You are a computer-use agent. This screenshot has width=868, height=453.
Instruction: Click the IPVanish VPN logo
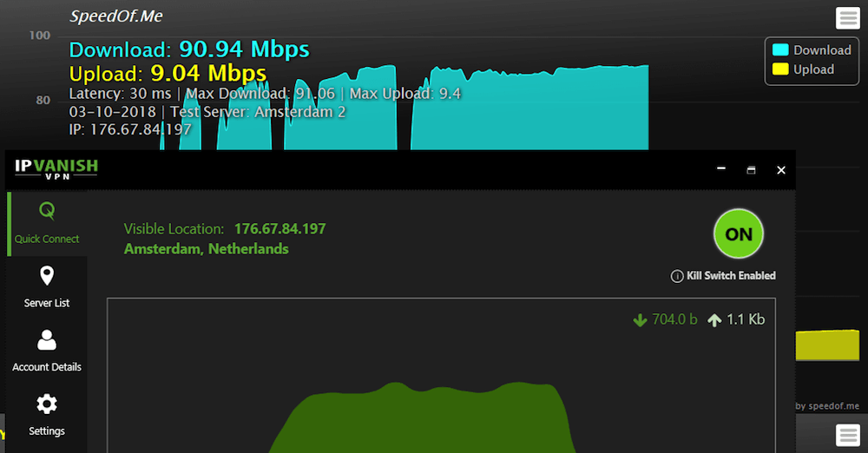pyautogui.click(x=56, y=169)
